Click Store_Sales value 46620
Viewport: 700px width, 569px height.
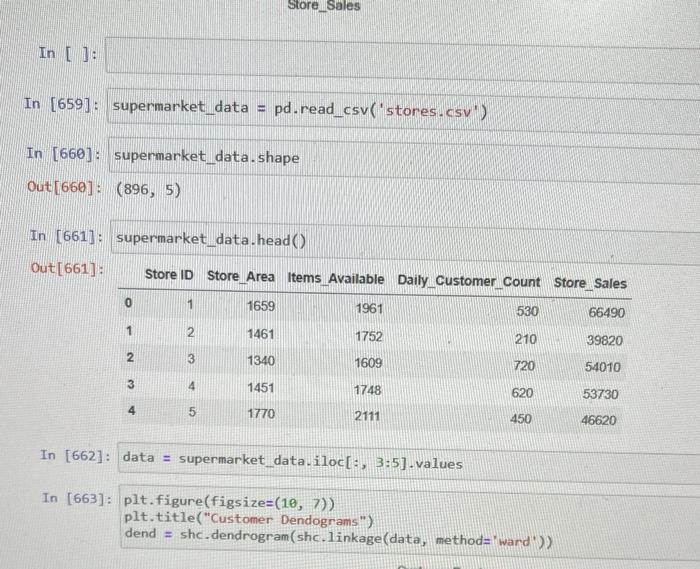pyautogui.click(x=599, y=420)
